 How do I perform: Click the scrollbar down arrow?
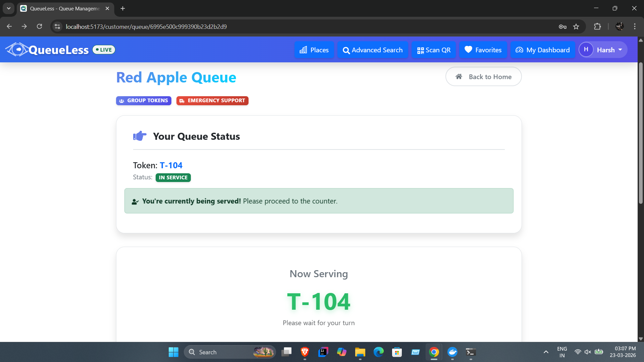click(x=641, y=339)
